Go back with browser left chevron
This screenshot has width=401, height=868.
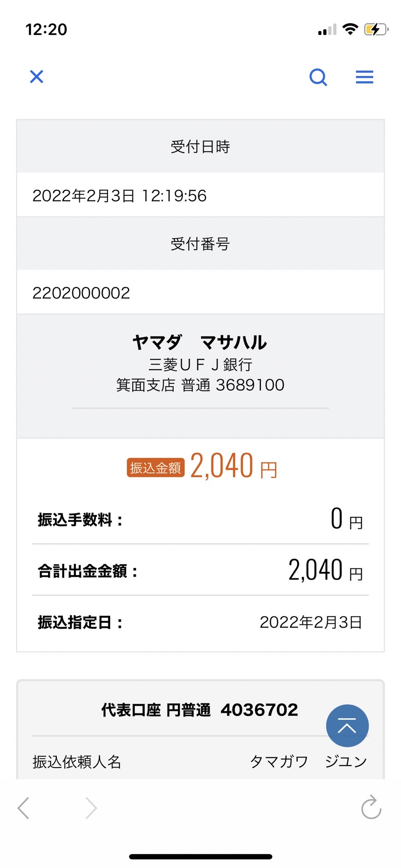(23, 808)
